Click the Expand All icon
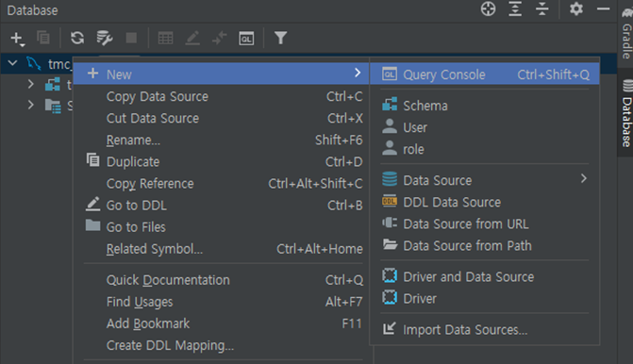Image resolution: width=633 pixels, height=364 pixels. [515, 8]
